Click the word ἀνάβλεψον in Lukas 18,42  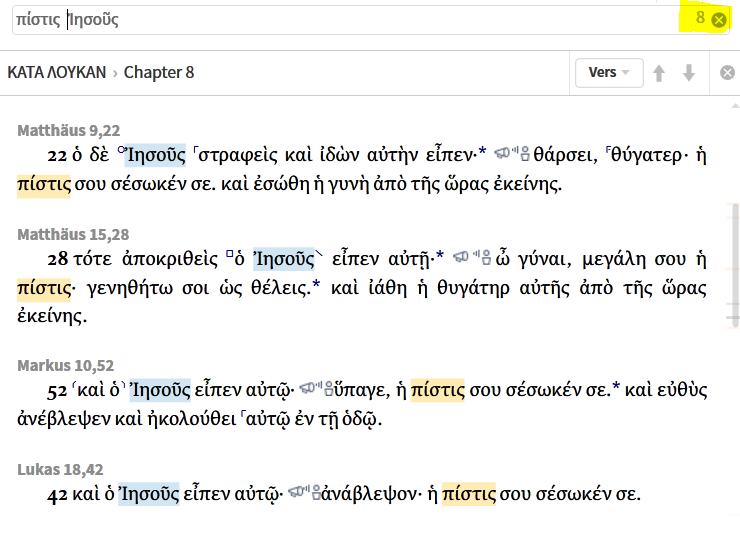[x=369, y=494]
